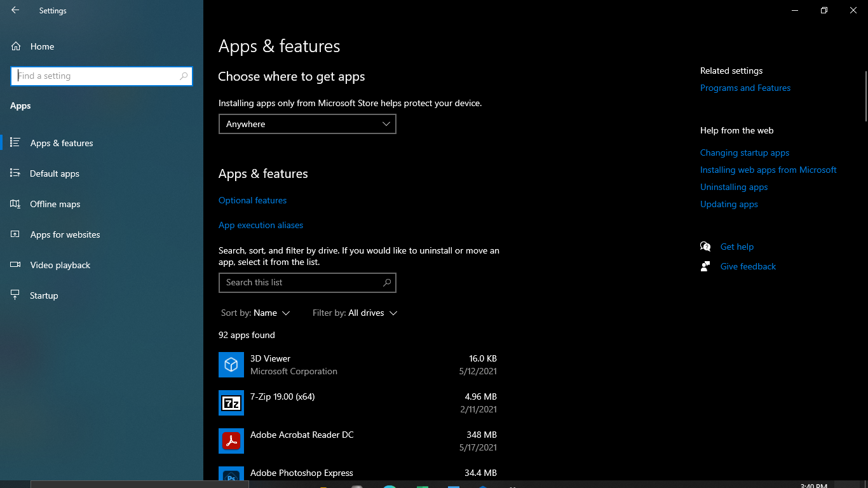Open Programs and Features link
Screen dimensions: 868x488
pyautogui.click(x=745, y=88)
